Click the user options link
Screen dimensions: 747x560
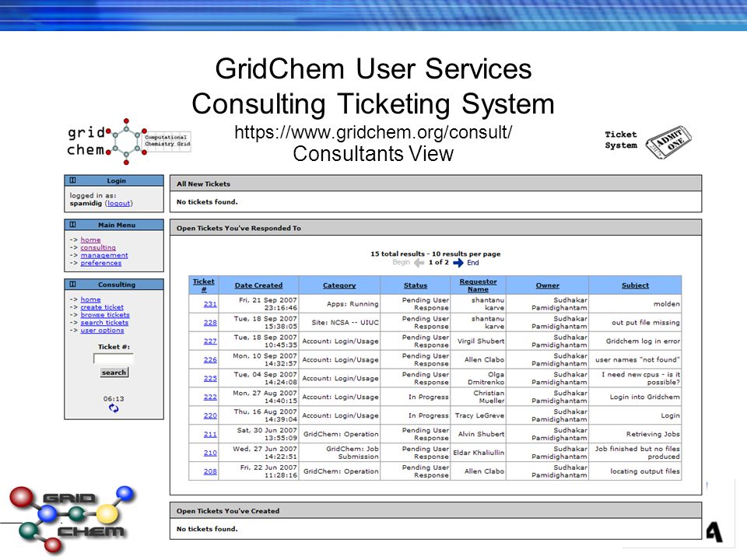[102, 330]
